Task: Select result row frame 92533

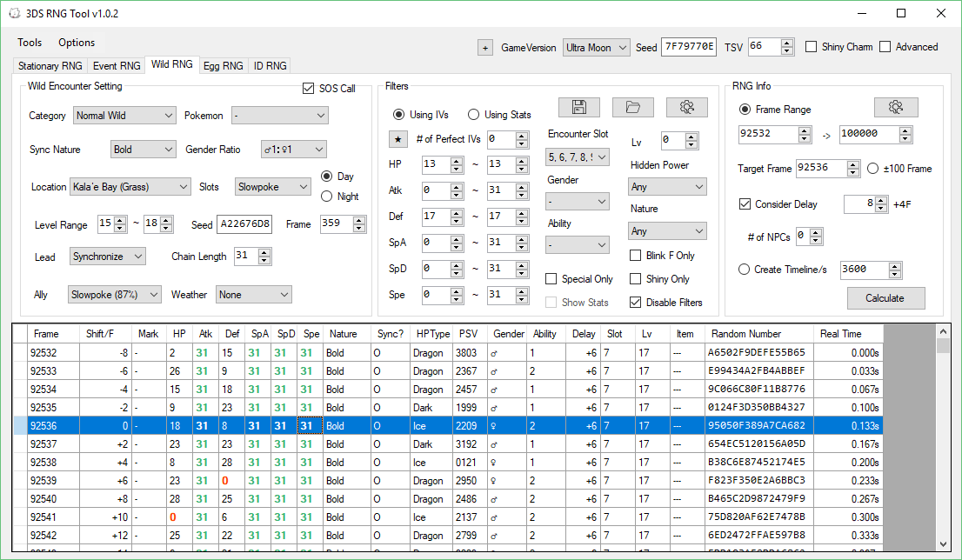Action: [448, 371]
